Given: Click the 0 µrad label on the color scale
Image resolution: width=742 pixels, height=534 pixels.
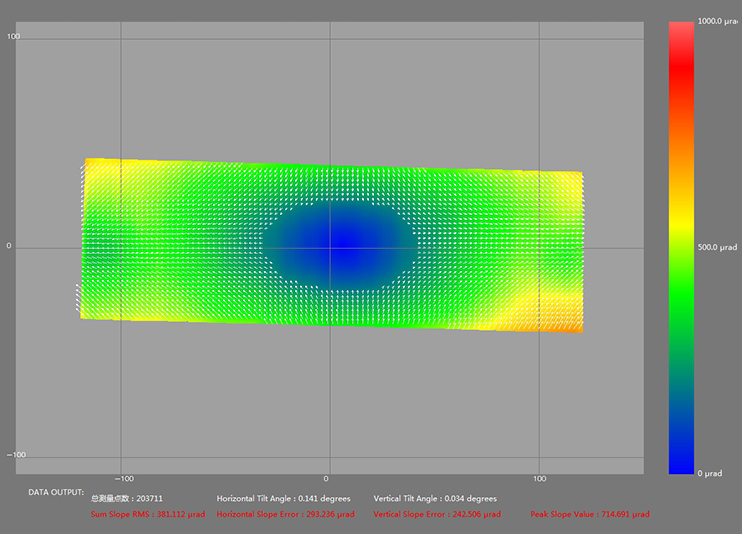Looking at the screenshot, I should 709,472.
